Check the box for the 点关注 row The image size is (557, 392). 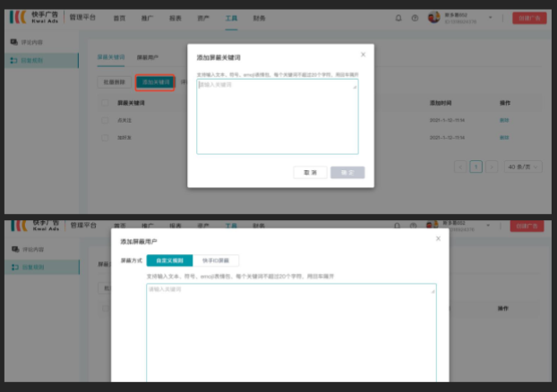(x=105, y=121)
